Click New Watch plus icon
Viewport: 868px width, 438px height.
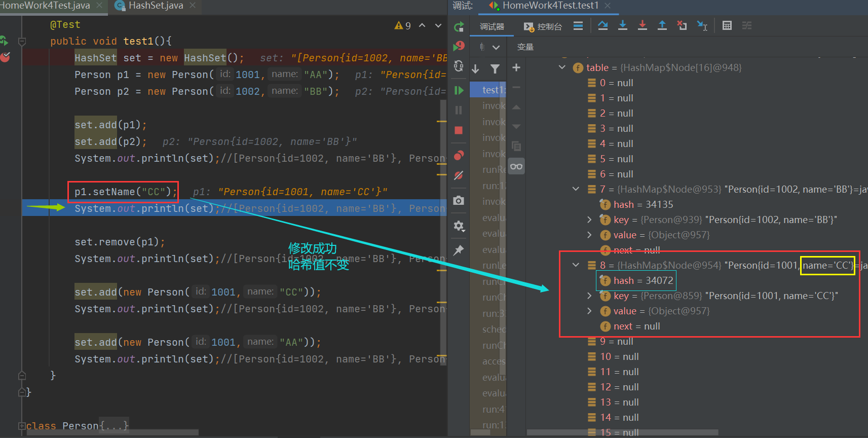tap(516, 67)
